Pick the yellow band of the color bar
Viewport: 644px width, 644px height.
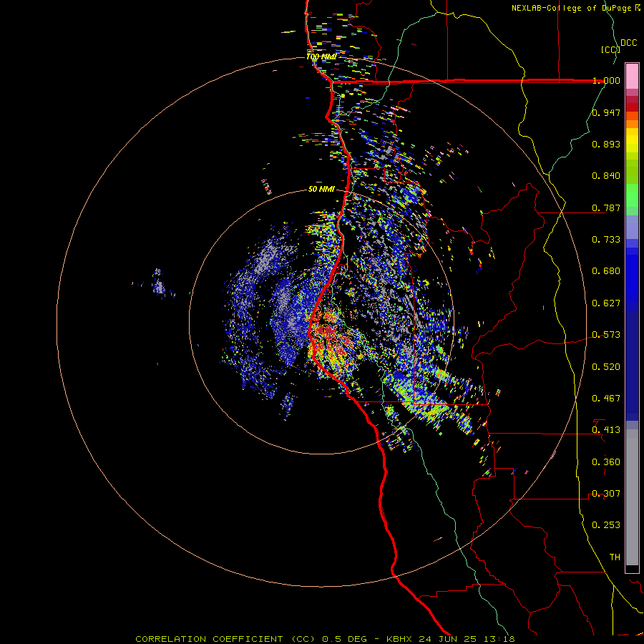tap(632, 140)
